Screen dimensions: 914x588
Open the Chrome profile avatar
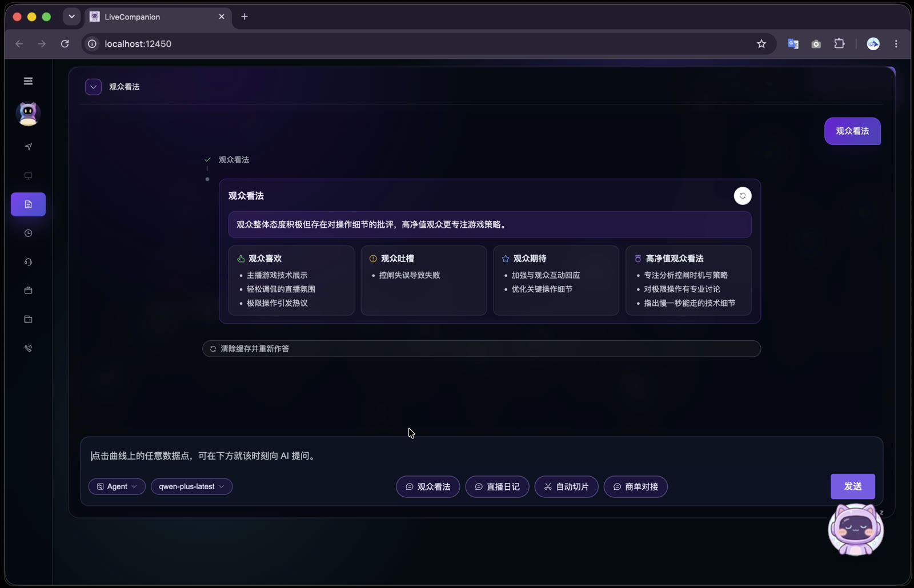click(873, 44)
